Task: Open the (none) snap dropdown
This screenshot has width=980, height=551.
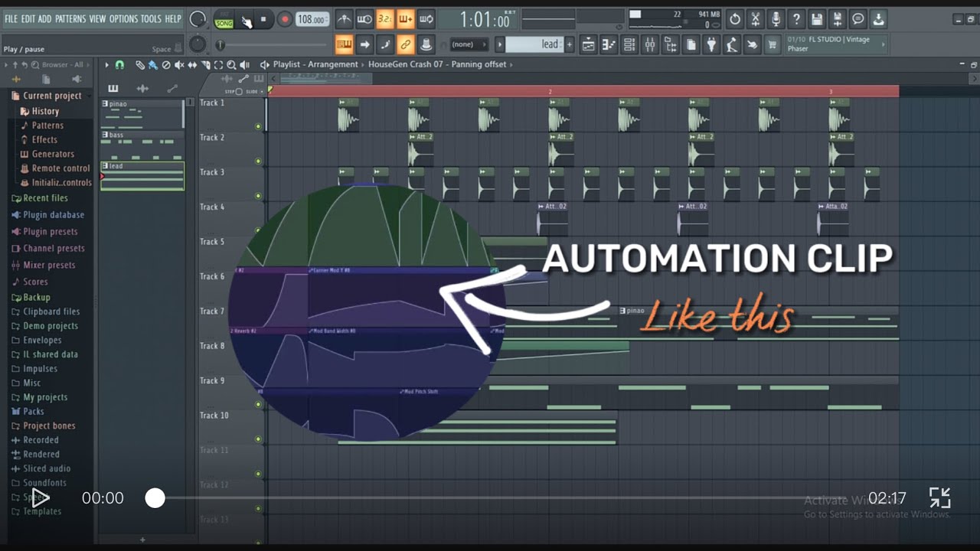Action: 469,44
